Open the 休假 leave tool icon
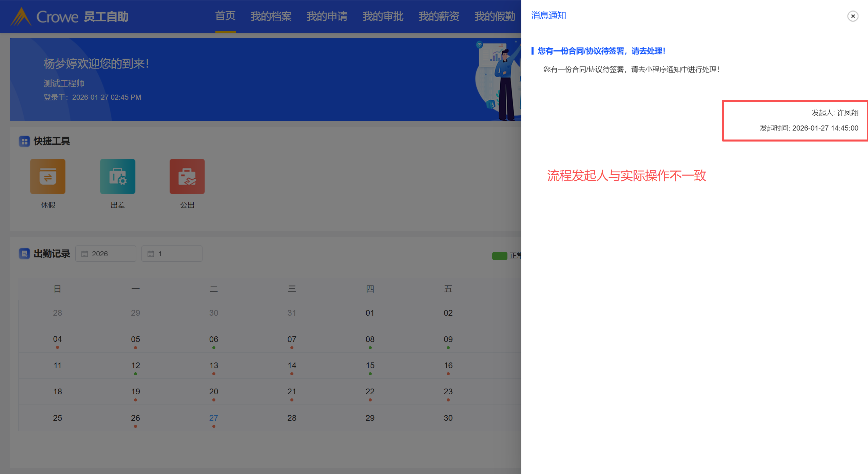The width and height of the screenshot is (868, 474). [48, 177]
